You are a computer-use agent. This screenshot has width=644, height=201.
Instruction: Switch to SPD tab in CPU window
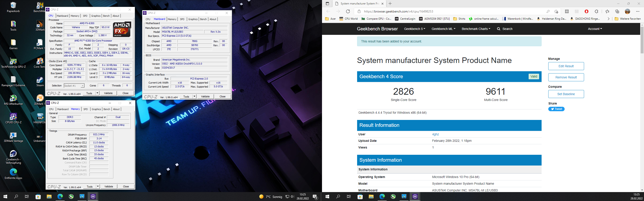coord(85,16)
